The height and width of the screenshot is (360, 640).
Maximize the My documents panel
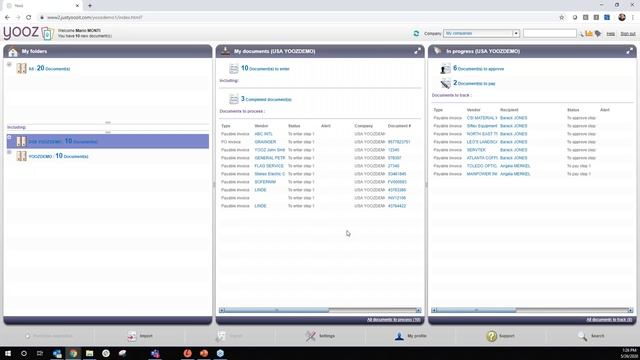point(417,51)
